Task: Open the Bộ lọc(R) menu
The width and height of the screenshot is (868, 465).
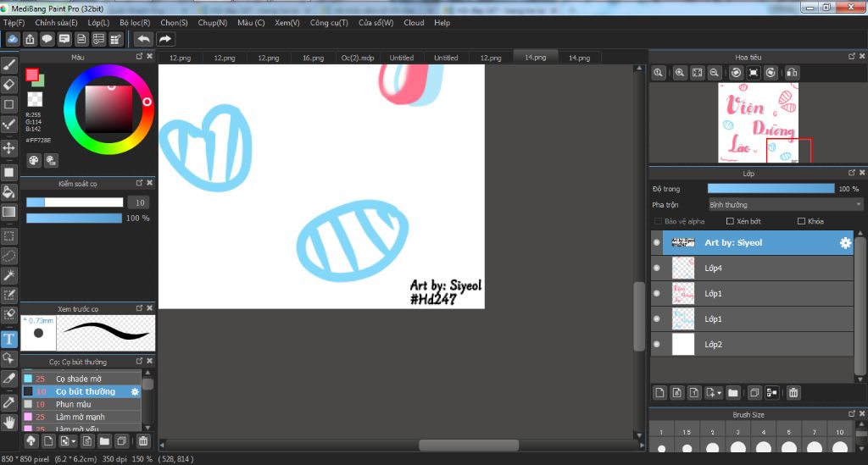Action: pyautogui.click(x=135, y=23)
